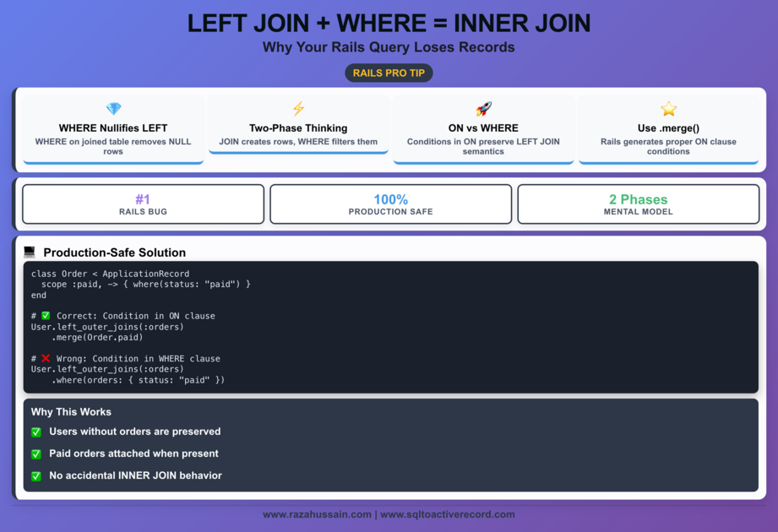Click the RAILS PRO TIP badge
The height and width of the screenshot is (532, 778).
click(x=389, y=73)
